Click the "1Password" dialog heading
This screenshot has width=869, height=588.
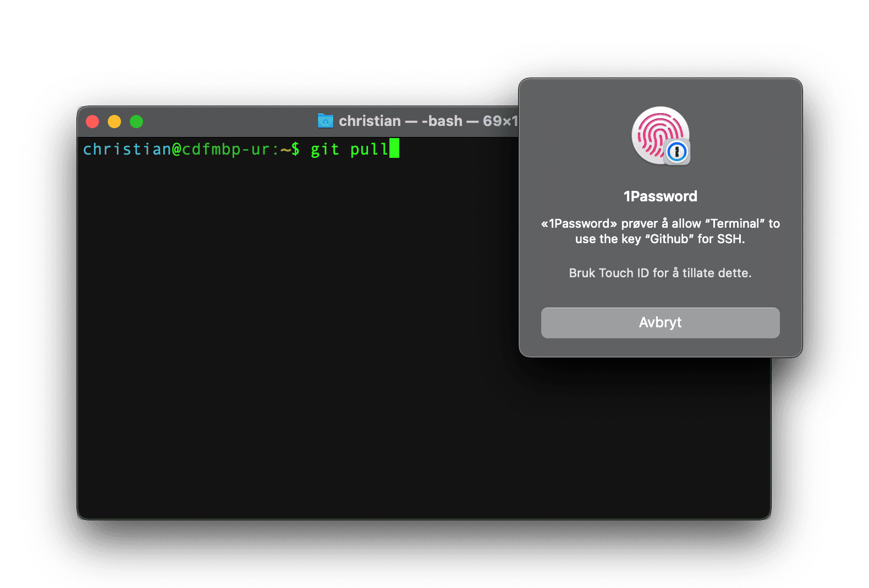[x=660, y=196]
